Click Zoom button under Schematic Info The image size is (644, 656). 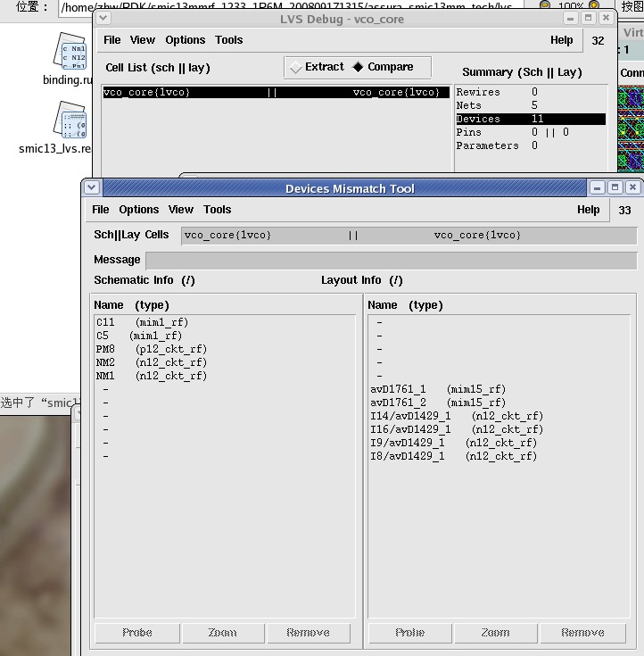[x=223, y=633]
